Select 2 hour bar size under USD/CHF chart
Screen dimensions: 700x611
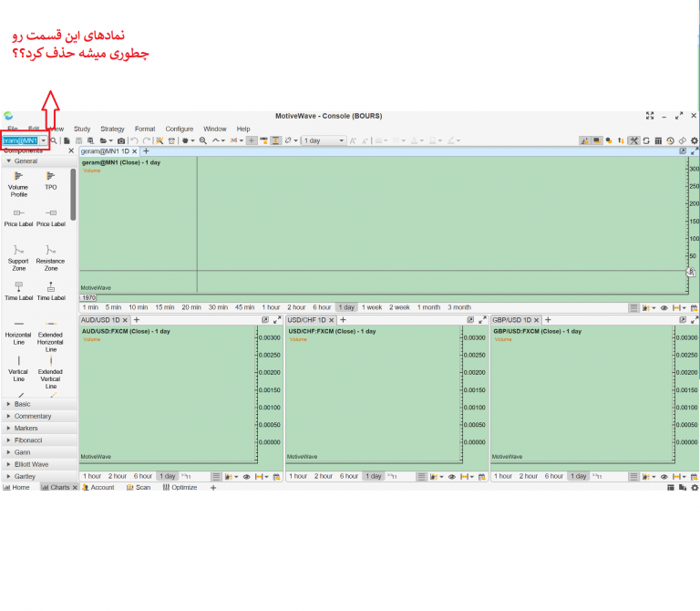click(324, 476)
